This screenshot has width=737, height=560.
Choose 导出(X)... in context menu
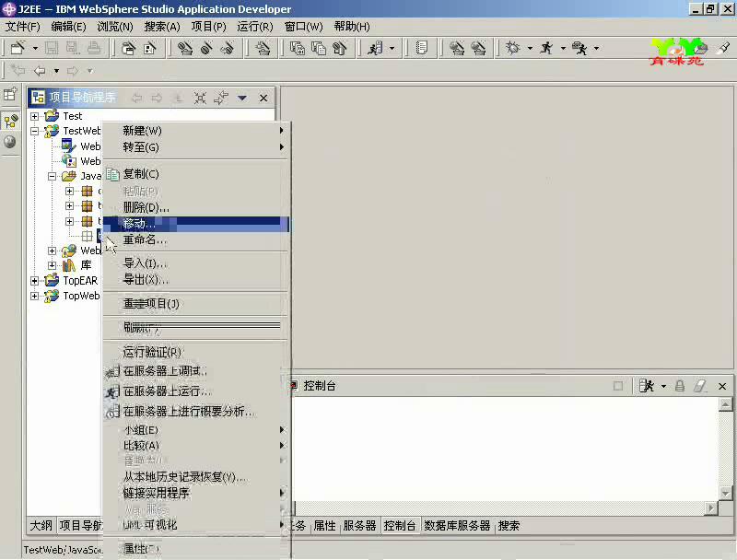[196, 280]
